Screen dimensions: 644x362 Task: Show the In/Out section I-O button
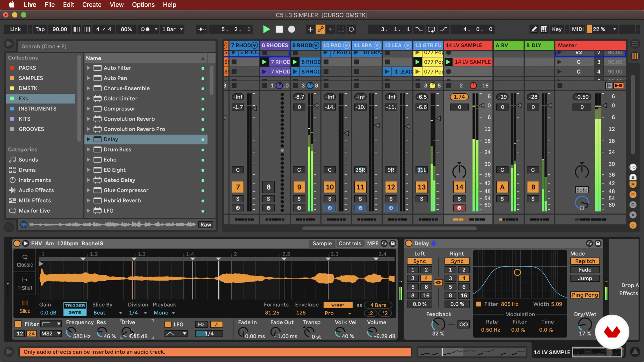(x=633, y=167)
